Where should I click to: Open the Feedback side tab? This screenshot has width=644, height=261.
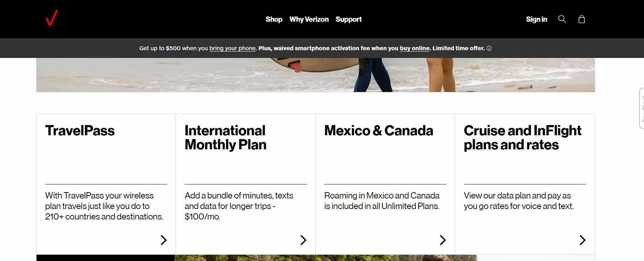click(642, 108)
